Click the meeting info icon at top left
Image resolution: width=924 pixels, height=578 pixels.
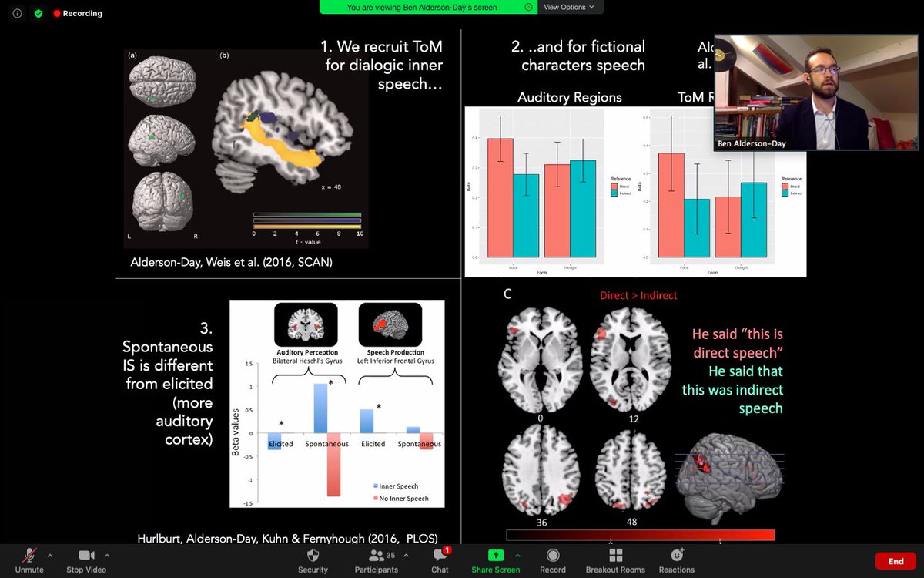point(18,13)
